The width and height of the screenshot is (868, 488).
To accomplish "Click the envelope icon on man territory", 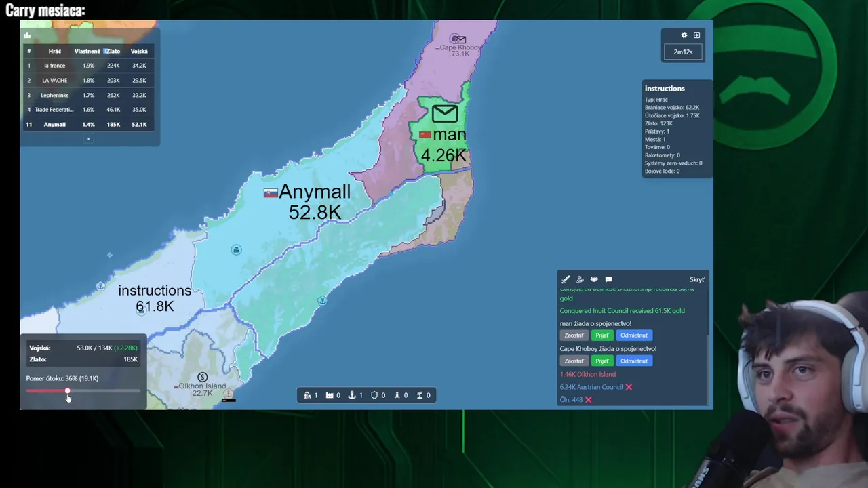I will (x=444, y=113).
